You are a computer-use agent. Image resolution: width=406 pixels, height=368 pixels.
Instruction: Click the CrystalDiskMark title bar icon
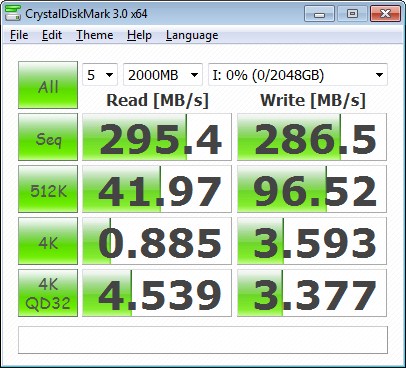pos(13,13)
